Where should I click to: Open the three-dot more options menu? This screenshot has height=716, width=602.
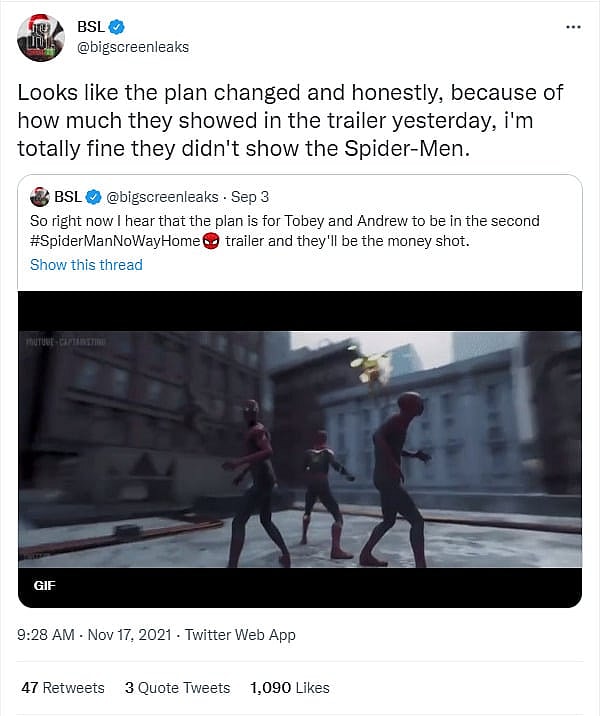pyautogui.click(x=572, y=26)
